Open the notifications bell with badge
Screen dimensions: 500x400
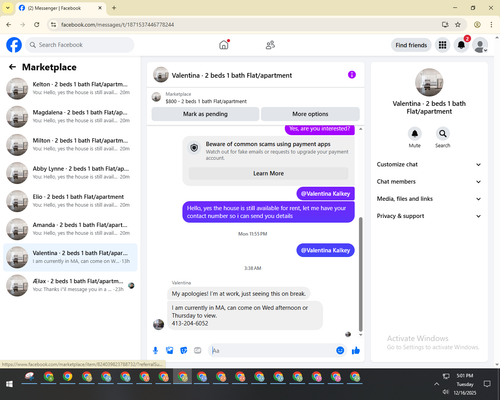point(461,45)
